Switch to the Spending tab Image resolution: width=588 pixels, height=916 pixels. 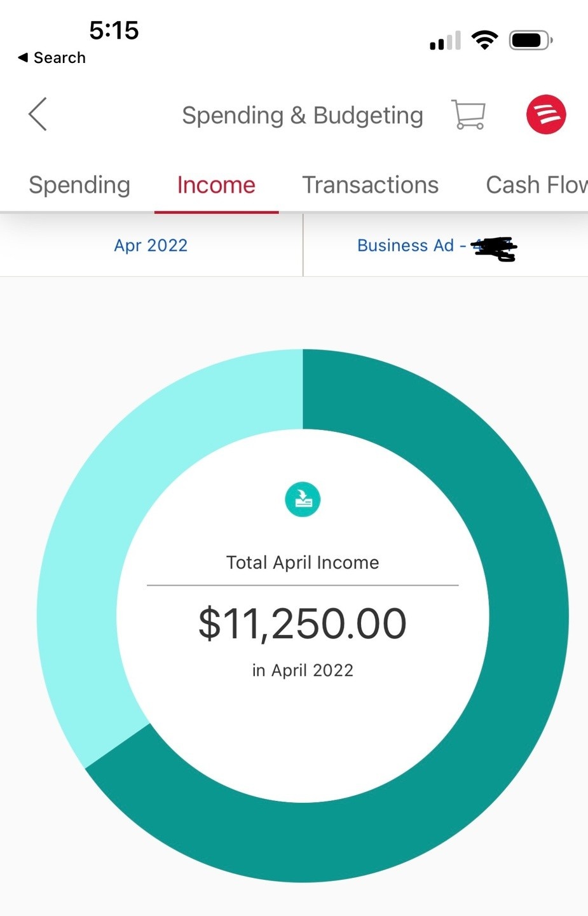79,185
